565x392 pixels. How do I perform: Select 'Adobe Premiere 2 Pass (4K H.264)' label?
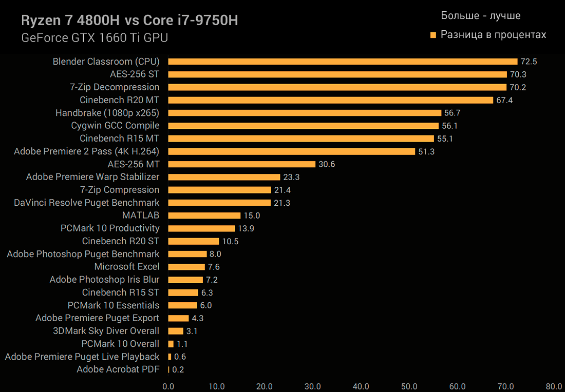(86, 151)
